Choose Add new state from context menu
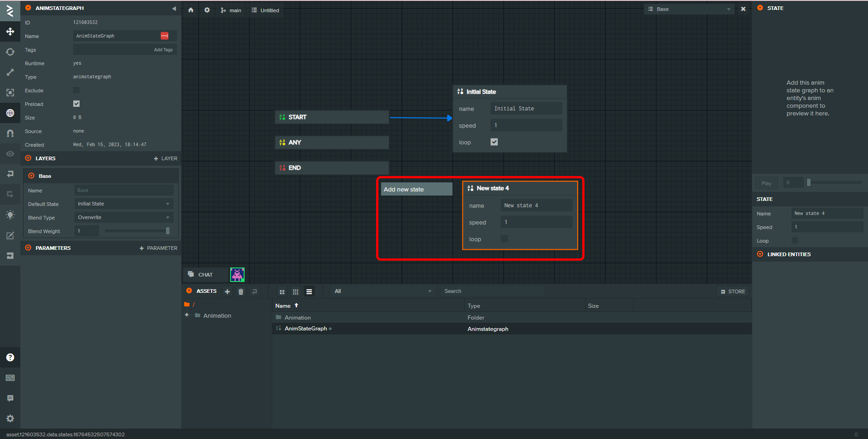868x439 pixels. pyautogui.click(x=416, y=189)
